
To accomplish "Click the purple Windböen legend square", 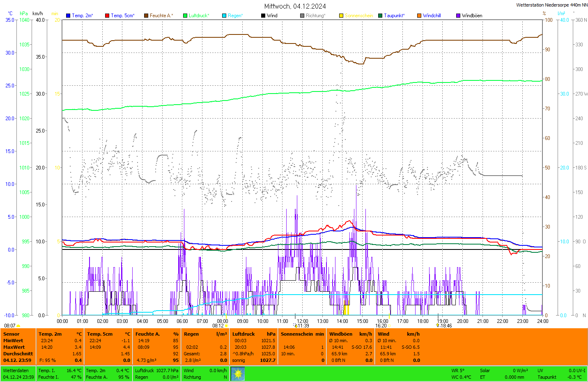I will tap(458, 16).
